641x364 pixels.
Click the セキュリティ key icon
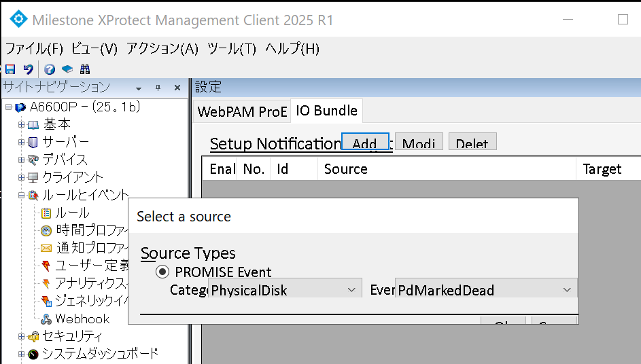pyautogui.click(x=33, y=337)
